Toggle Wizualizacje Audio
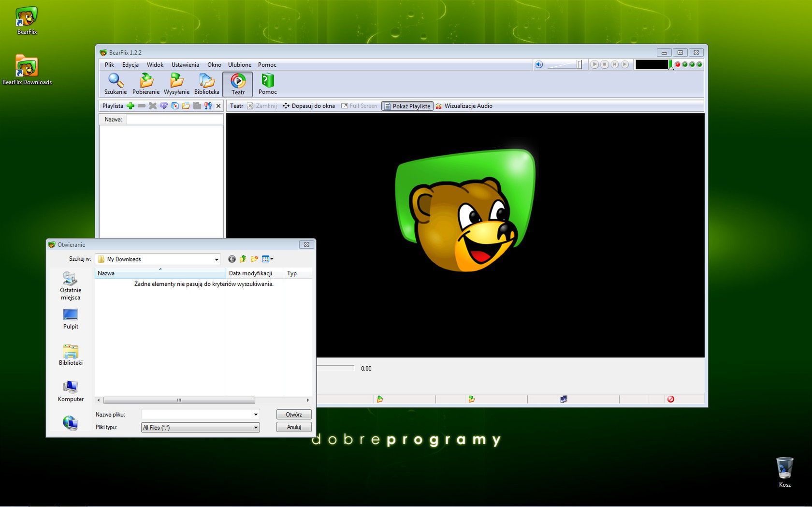The image size is (812, 507). click(x=464, y=106)
